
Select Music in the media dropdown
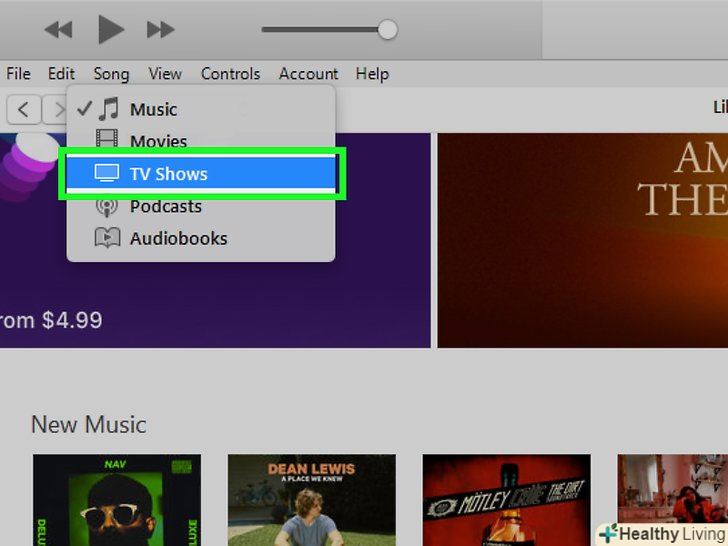pos(201,110)
